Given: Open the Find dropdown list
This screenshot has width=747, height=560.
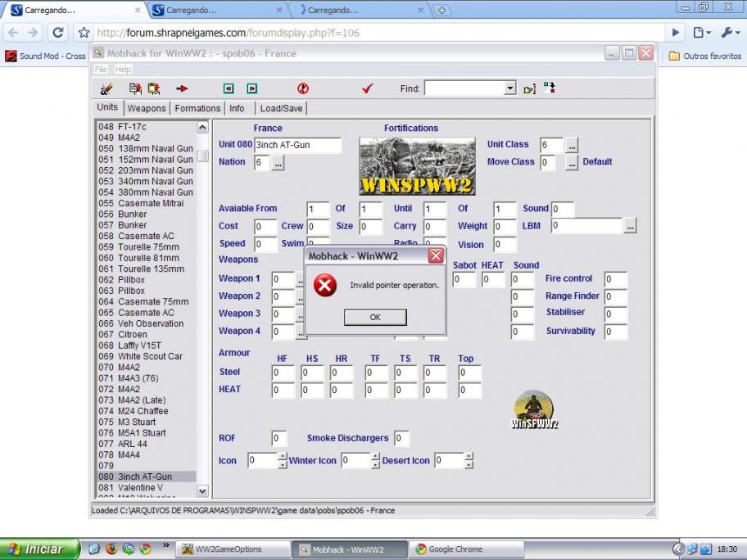Looking at the screenshot, I should click(510, 88).
